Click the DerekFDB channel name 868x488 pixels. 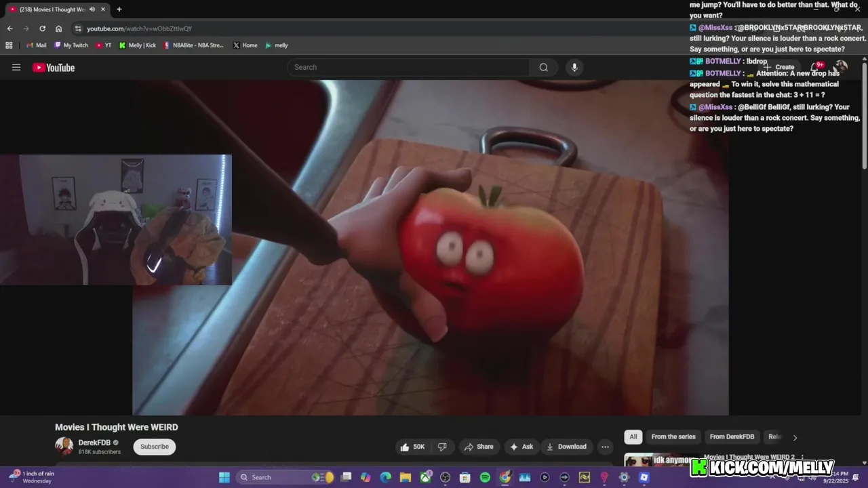[94, 443]
